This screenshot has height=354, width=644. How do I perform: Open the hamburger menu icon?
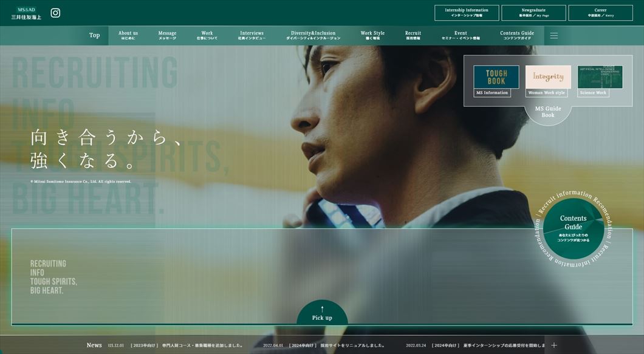553,36
